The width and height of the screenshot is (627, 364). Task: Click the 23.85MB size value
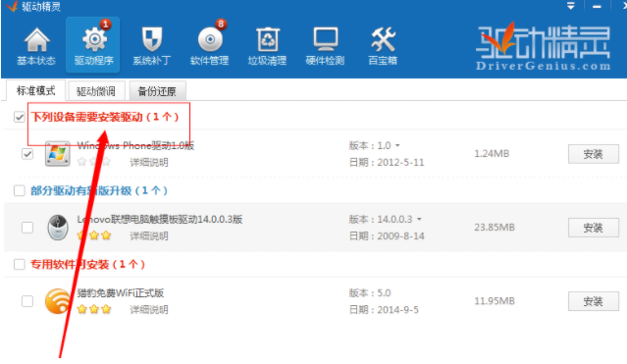click(x=495, y=228)
